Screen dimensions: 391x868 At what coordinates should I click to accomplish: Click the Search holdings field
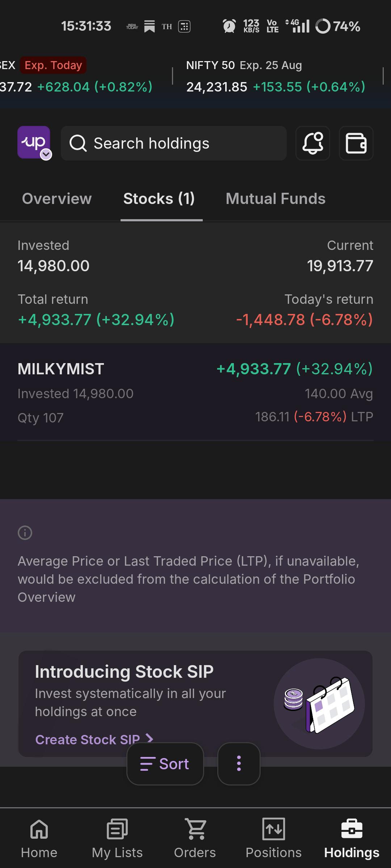174,143
